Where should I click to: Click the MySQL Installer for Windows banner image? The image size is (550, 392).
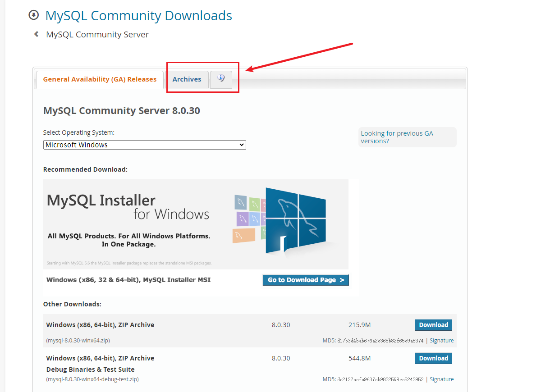coord(196,224)
